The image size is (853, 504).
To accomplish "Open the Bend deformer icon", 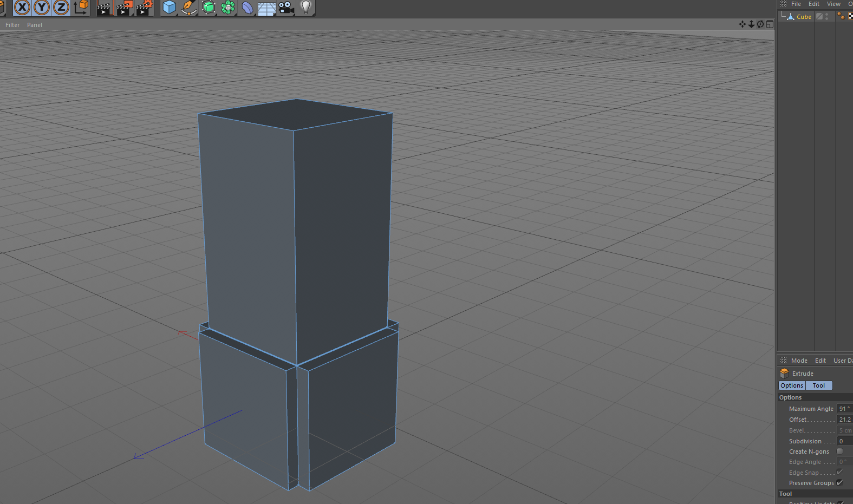I will tap(248, 8).
